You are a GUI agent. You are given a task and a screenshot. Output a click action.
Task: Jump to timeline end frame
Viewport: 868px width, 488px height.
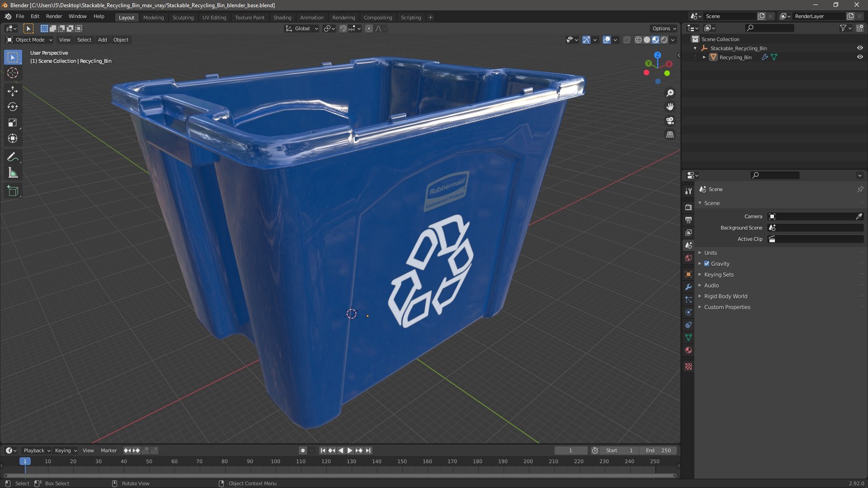coord(368,450)
